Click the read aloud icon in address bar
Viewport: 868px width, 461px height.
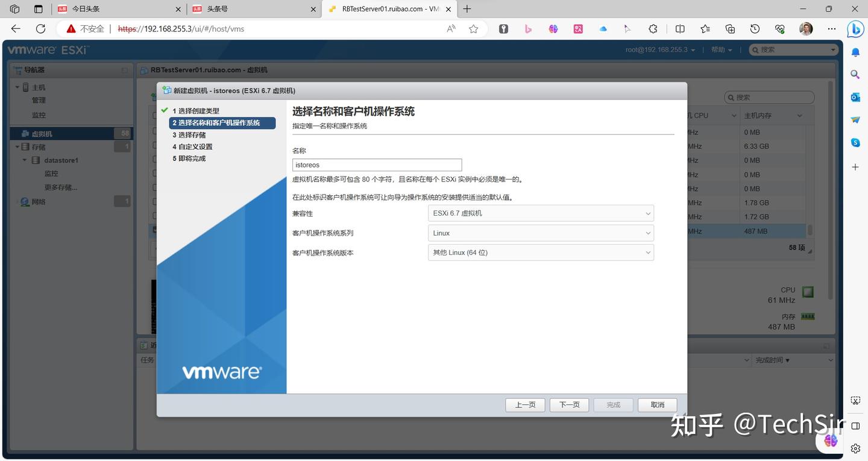(x=451, y=28)
